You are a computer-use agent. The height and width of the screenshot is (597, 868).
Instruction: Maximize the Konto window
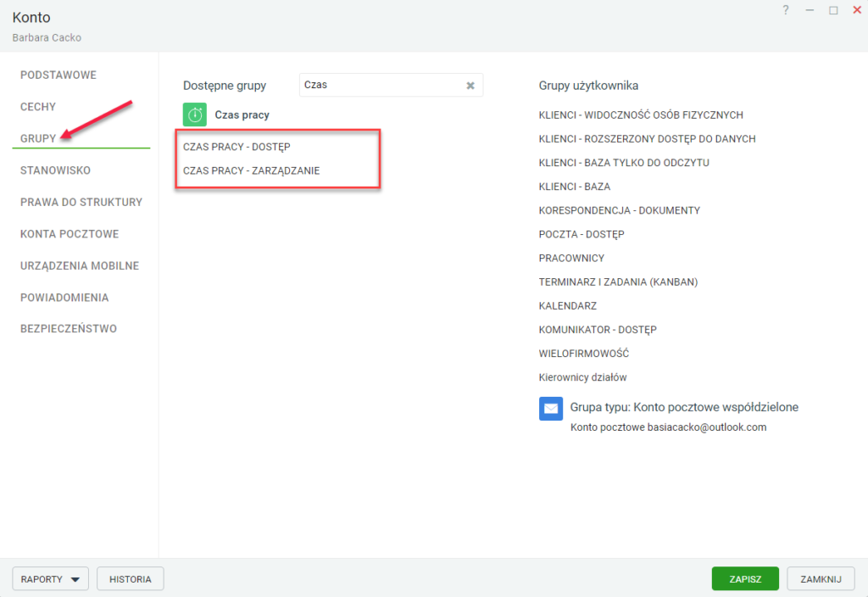point(833,10)
